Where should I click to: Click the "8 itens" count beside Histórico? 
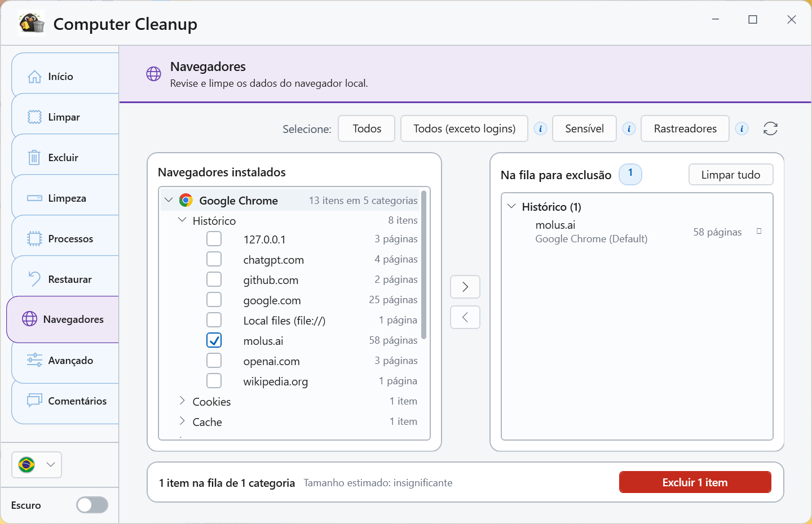[403, 220]
